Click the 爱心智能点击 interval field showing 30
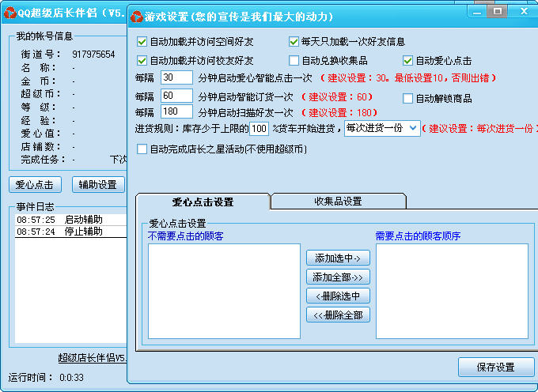The image size is (538, 392). tap(176, 77)
